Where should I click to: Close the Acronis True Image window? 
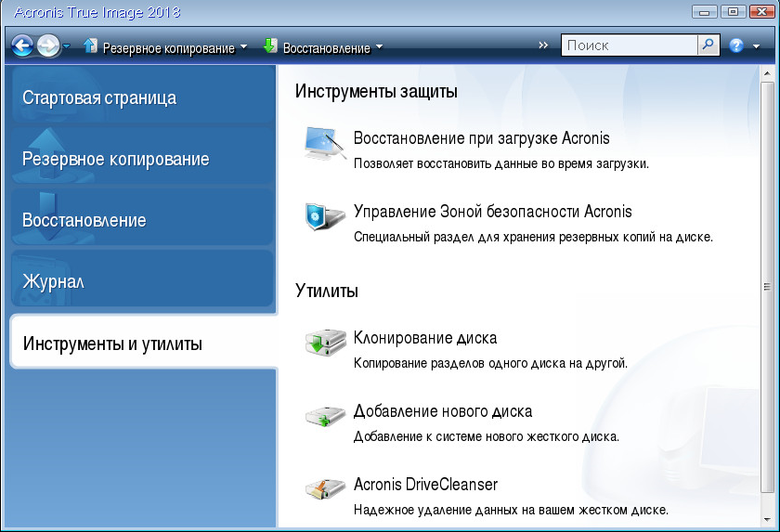coord(762,11)
